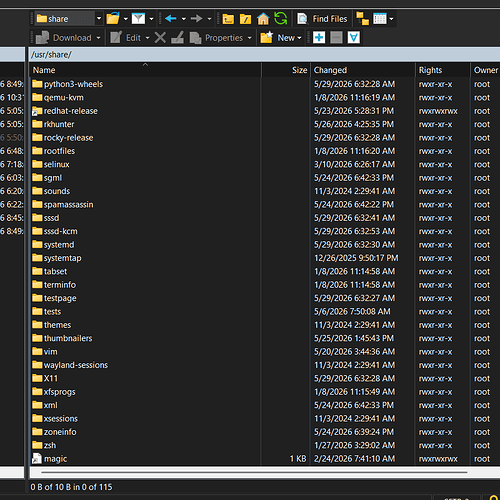500x500 pixels.
Task: Expand the Download dropdown arrow
Action: tap(98, 38)
